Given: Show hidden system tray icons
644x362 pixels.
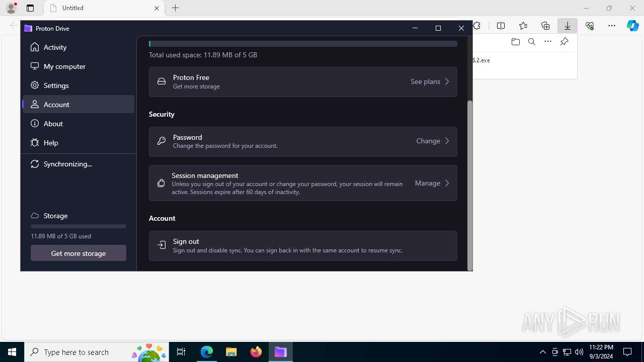Looking at the screenshot, I should tap(542, 352).
